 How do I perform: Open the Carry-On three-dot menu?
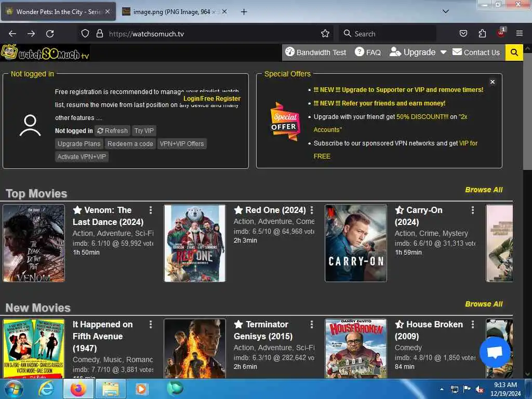coord(473,210)
